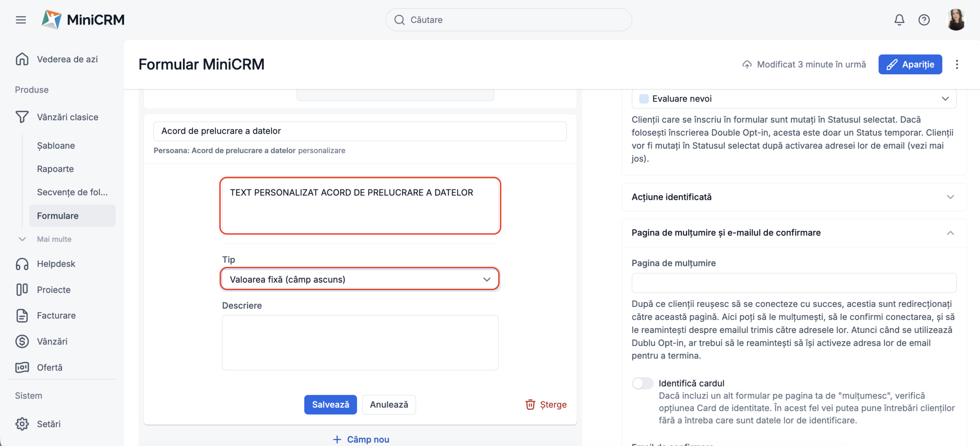Open the Tip dropdown field
The height and width of the screenshot is (446, 980).
pos(360,279)
